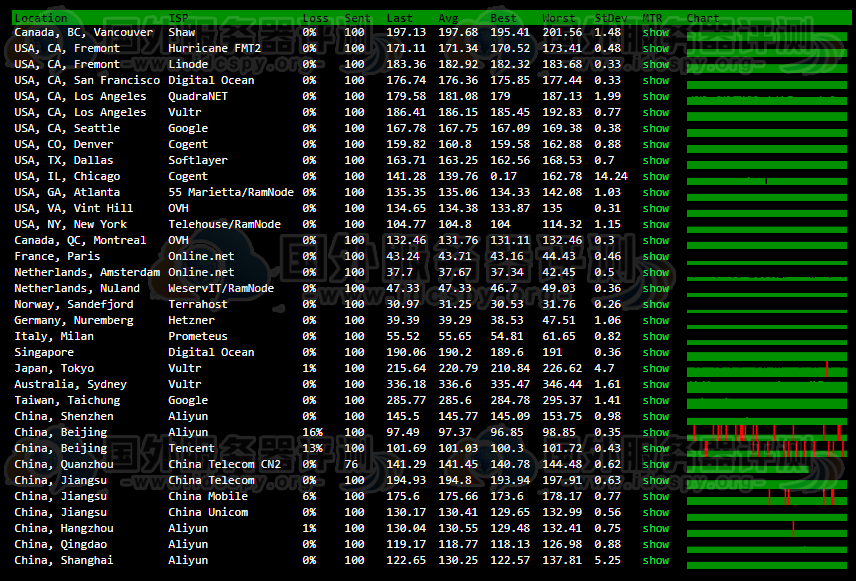Open show for Beijing Tencent row
The width and height of the screenshot is (856, 581).
point(656,448)
